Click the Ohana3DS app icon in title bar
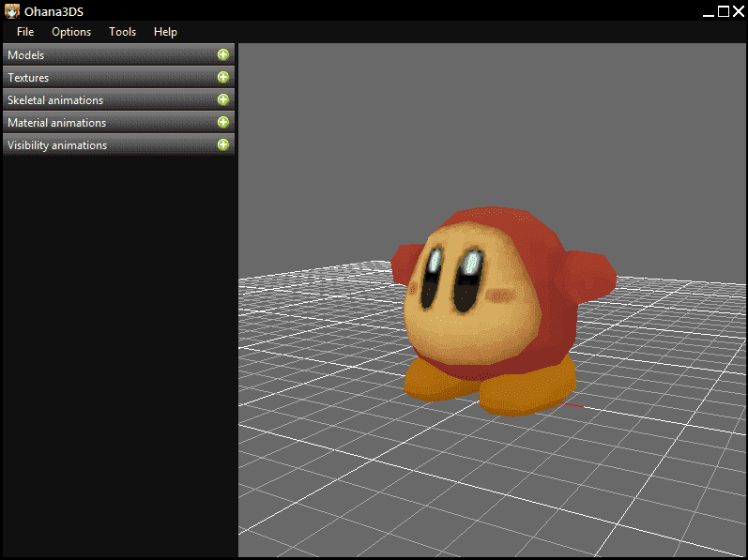This screenshot has width=748, height=560. coord(12,11)
